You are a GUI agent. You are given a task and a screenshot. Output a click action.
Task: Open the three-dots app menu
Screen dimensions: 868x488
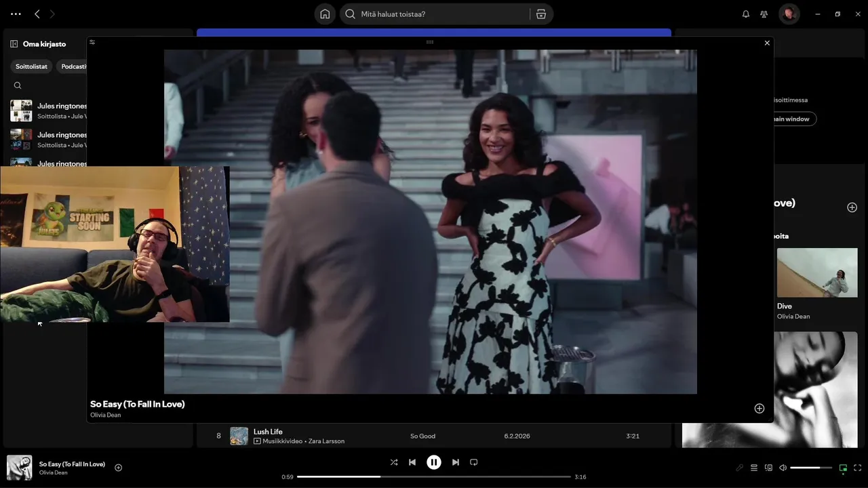[16, 14]
